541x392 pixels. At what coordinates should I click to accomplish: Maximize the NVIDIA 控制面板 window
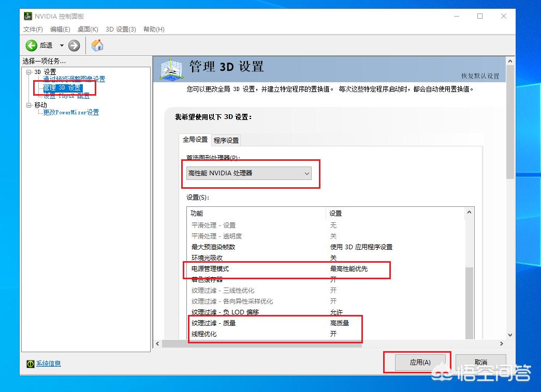480,16
